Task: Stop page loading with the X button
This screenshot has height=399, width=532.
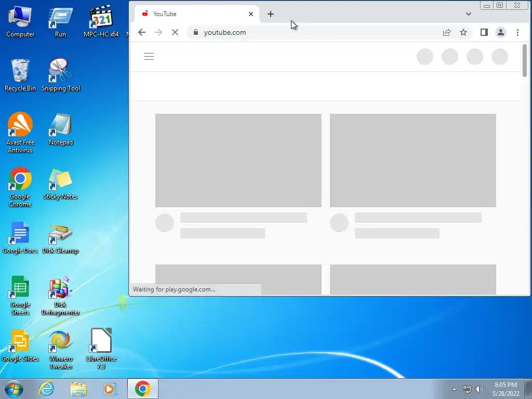Action: coord(175,33)
